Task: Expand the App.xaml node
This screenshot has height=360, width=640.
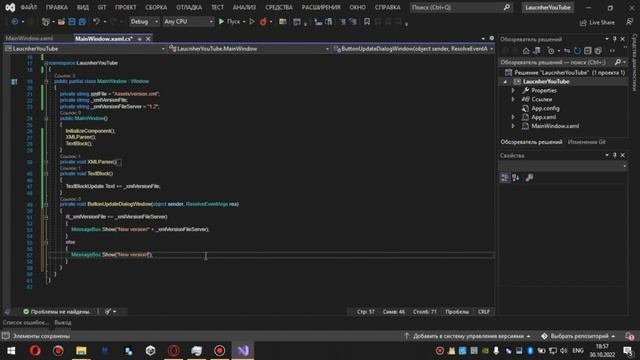Action: tap(513, 117)
